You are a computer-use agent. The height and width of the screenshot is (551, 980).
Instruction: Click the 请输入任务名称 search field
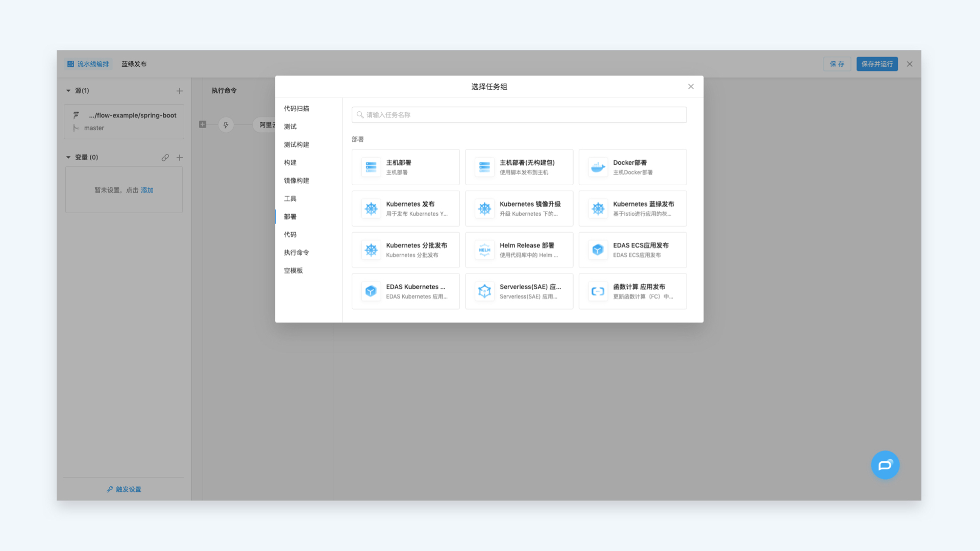(x=519, y=115)
